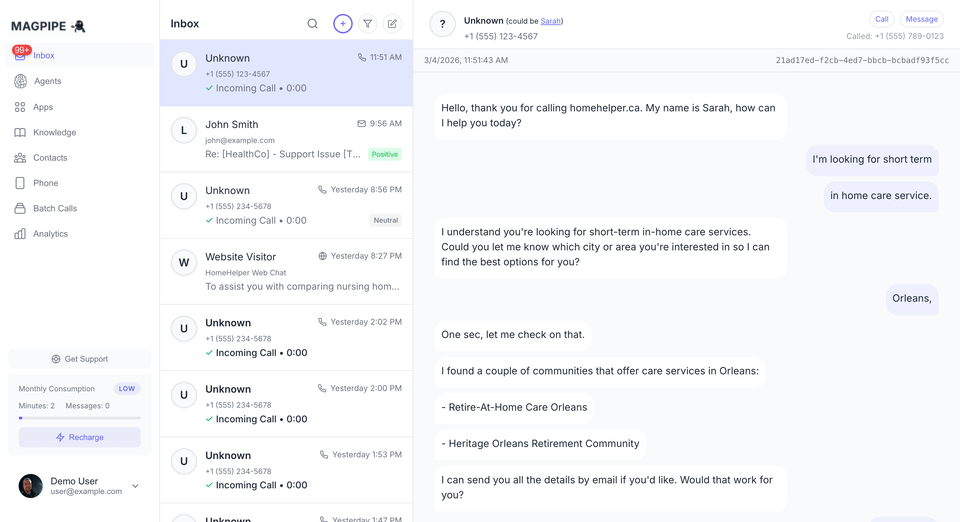Follow the Sarah contact link

point(550,21)
